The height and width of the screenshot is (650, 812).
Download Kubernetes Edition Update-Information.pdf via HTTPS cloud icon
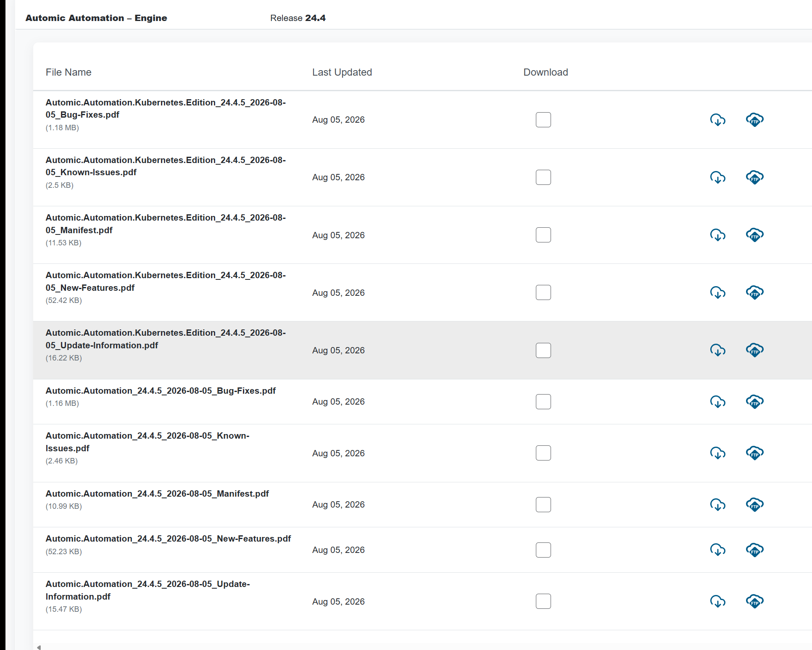[x=718, y=350]
